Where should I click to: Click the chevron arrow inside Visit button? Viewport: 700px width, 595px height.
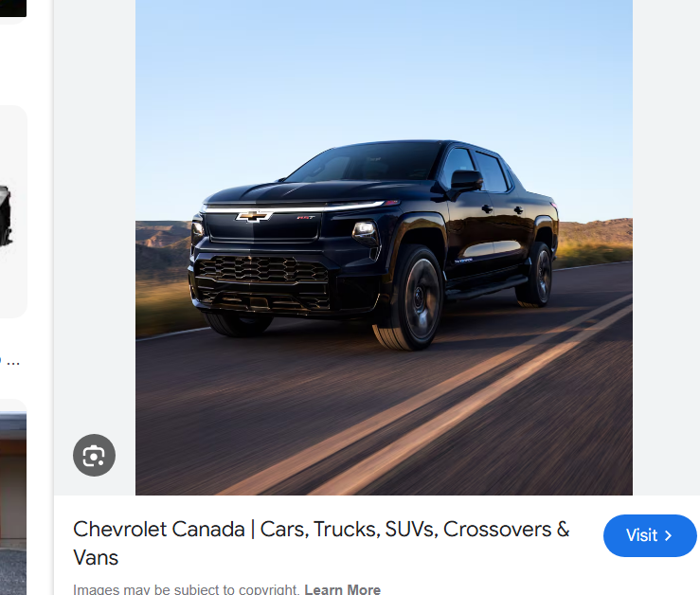point(668,535)
